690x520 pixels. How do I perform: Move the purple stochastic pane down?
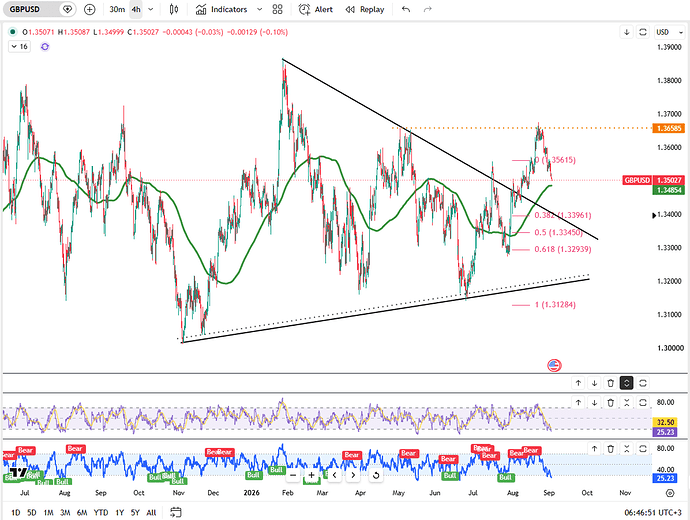click(x=595, y=402)
